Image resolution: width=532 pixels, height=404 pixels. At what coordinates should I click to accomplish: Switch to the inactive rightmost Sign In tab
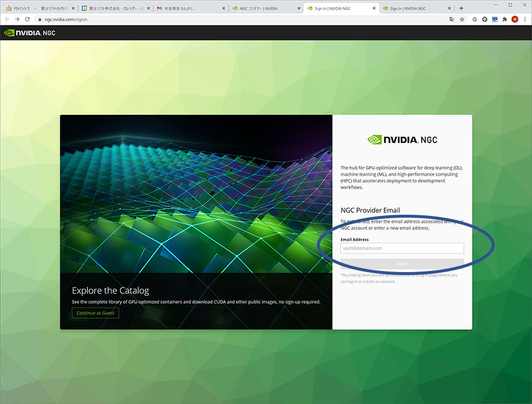coord(417,8)
